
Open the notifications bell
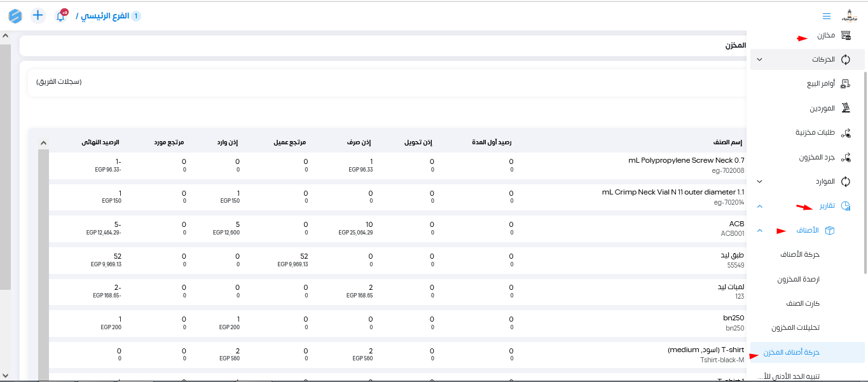click(x=61, y=16)
